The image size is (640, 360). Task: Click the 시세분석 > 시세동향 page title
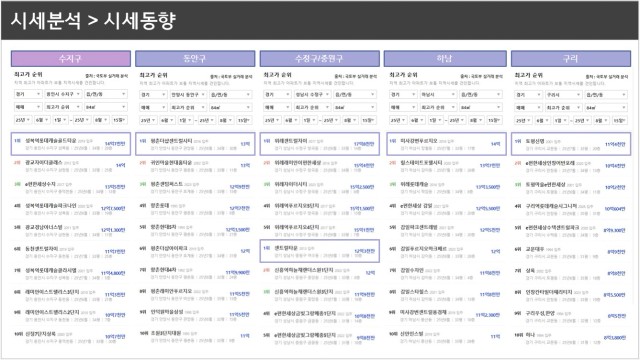(x=93, y=20)
